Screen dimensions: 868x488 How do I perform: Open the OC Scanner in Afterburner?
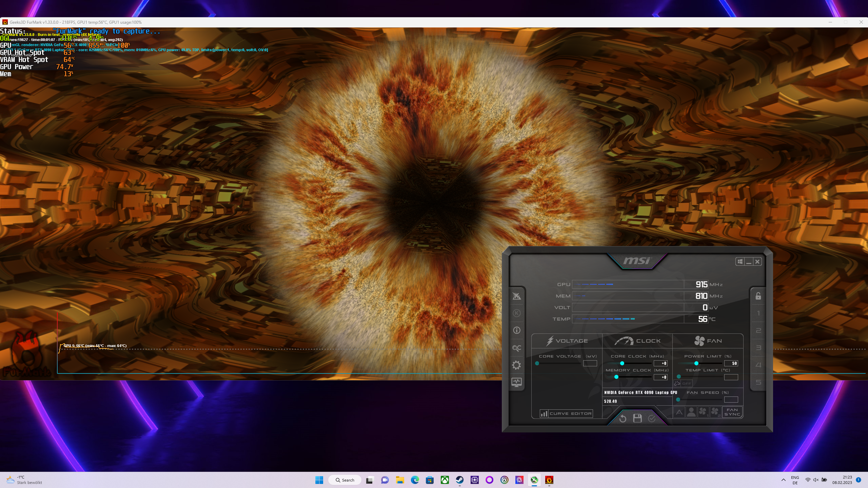coord(516,348)
